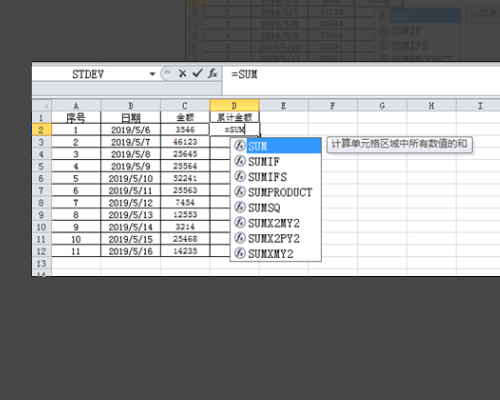The image size is (500, 400).
Task: Cancel formula entry with the X icon
Action: 182,73
